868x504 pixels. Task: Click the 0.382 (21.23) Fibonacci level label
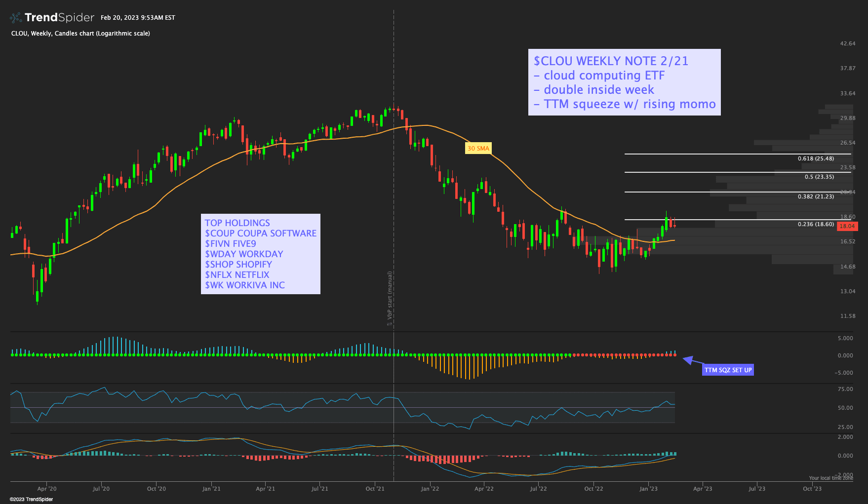coord(816,196)
